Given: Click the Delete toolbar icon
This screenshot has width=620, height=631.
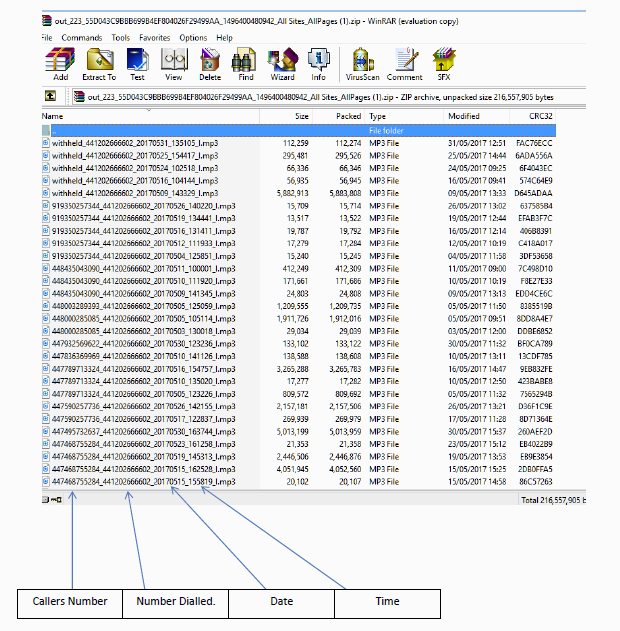Looking at the screenshot, I should (210, 64).
